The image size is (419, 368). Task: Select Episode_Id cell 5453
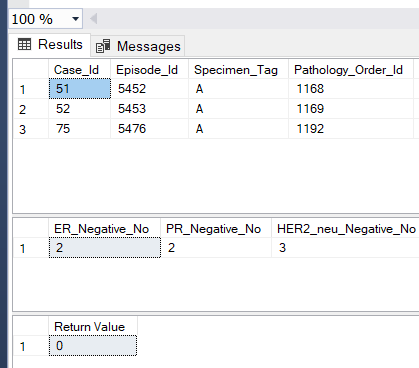pyautogui.click(x=149, y=109)
